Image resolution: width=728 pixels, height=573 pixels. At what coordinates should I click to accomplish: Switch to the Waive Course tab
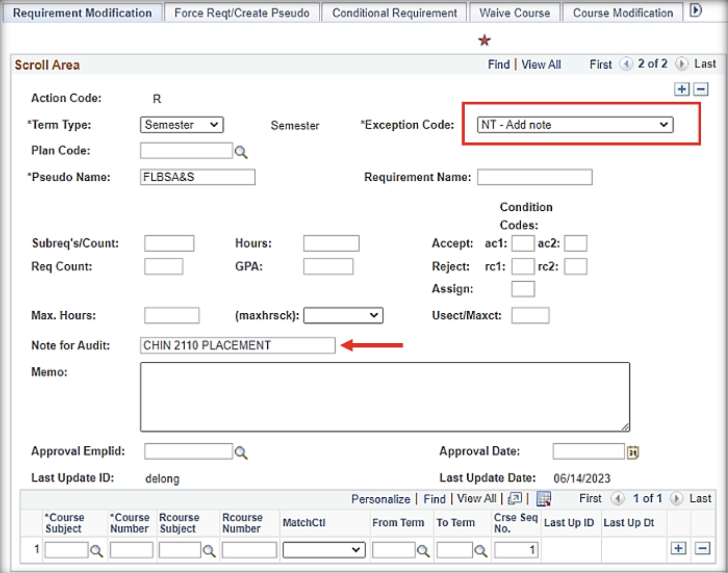(514, 13)
